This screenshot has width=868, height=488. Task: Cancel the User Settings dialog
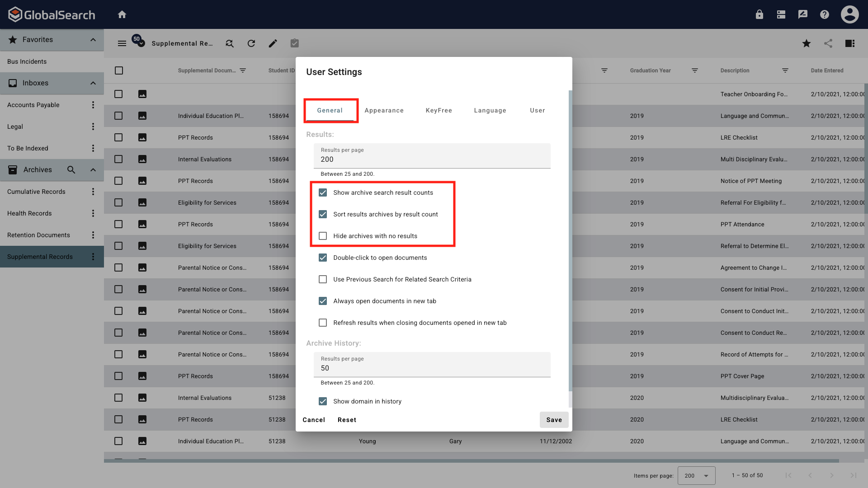point(314,419)
